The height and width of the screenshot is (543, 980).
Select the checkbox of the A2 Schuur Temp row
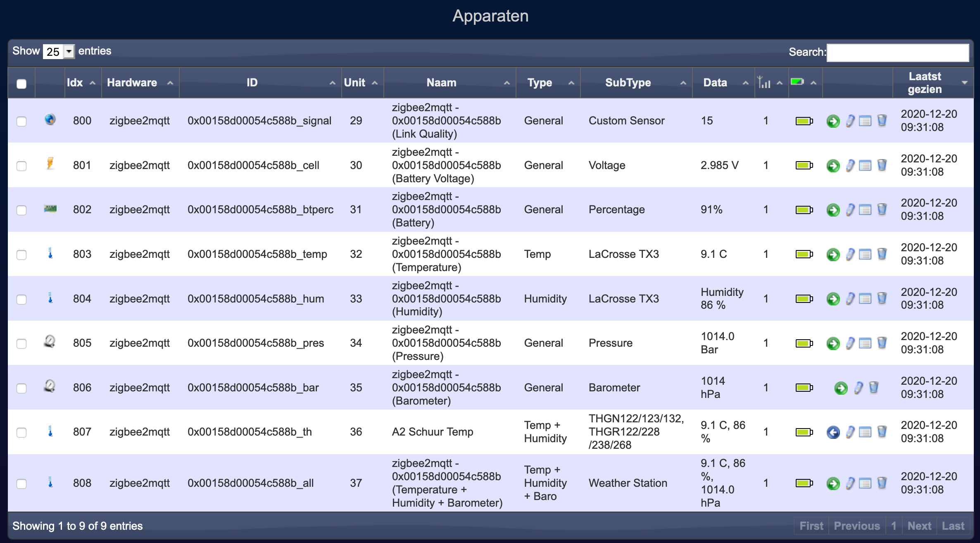point(21,432)
